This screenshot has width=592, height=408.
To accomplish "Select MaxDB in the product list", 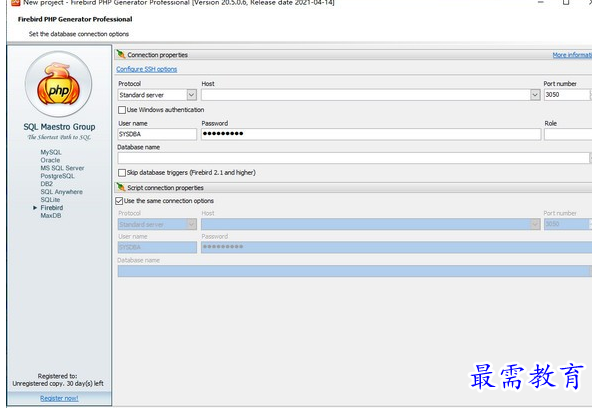I will coord(51,216).
